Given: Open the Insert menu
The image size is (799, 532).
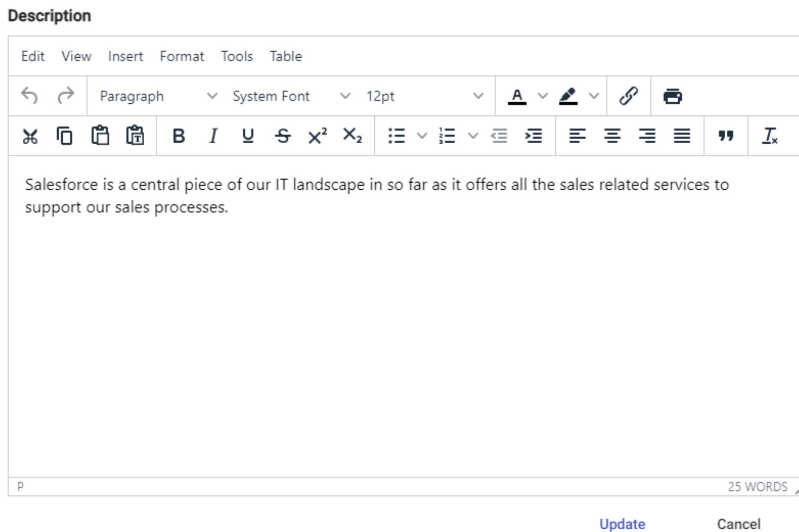Looking at the screenshot, I should click(x=126, y=56).
